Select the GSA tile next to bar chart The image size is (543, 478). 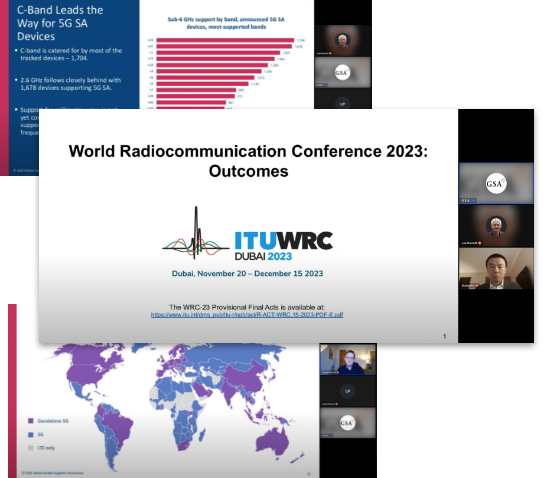point(342,72)
